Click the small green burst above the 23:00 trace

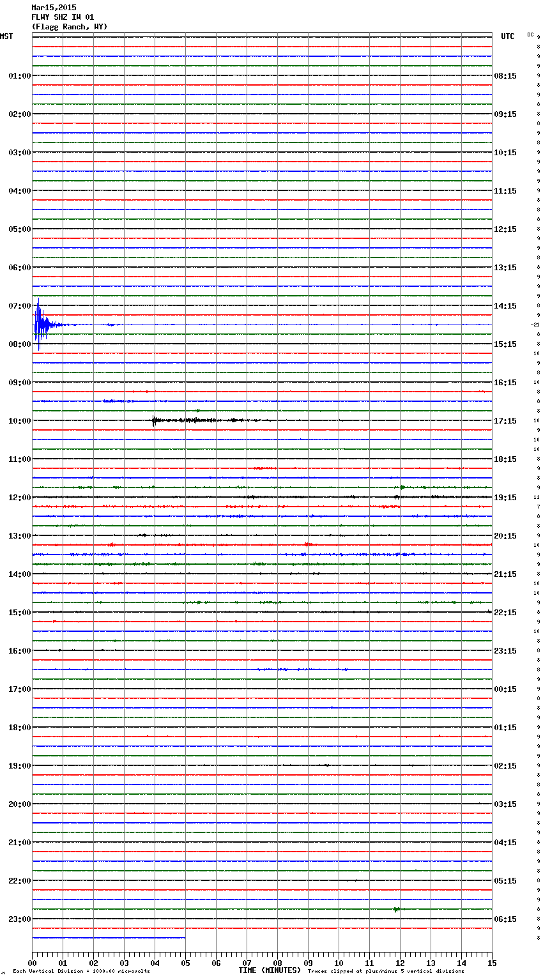click(x=397, y=909)
